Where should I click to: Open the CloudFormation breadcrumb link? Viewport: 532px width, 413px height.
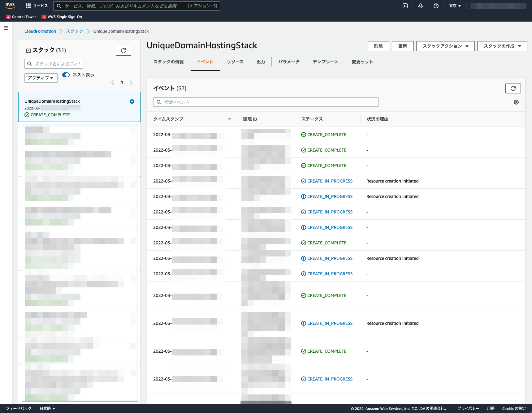[40, 31]
